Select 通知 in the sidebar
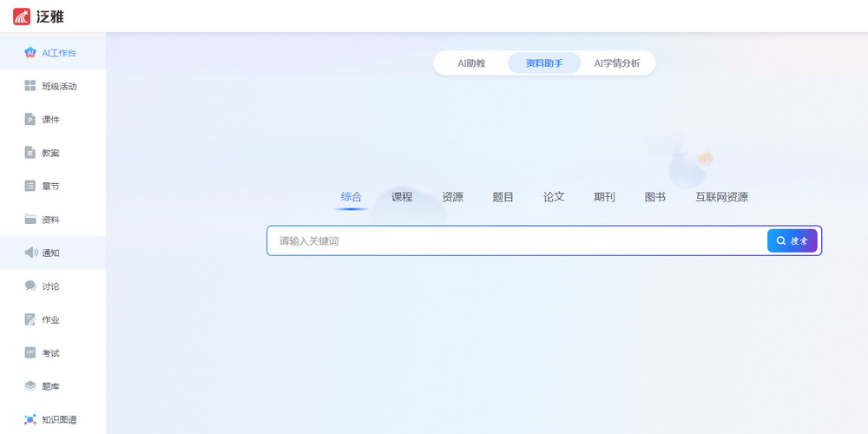The image size is (868, 434). click(53, 253)
